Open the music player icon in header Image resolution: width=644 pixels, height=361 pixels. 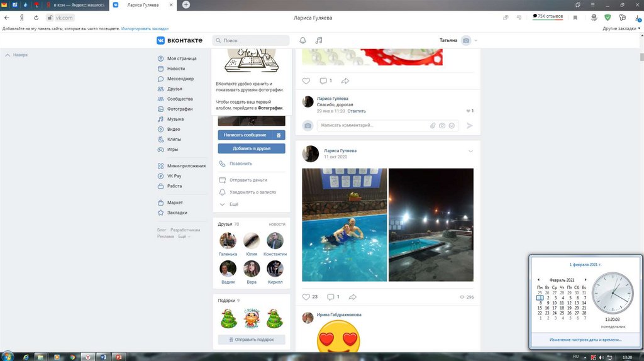[319, 40]
